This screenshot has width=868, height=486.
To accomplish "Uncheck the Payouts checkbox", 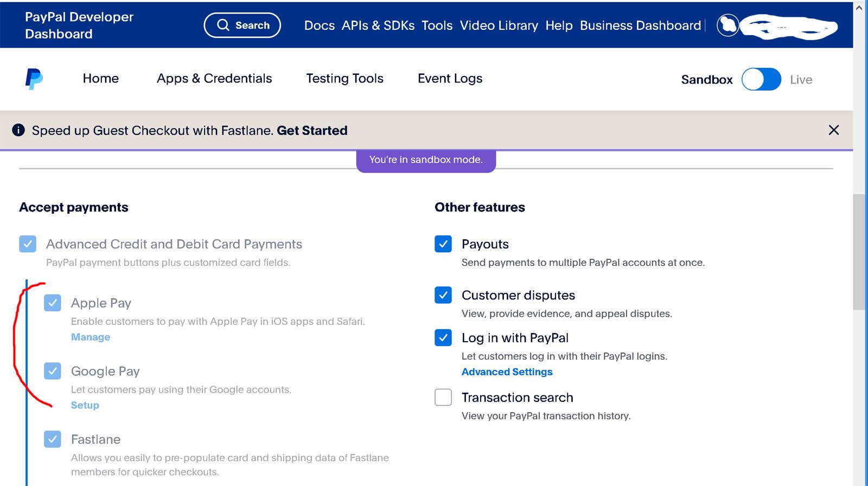I will click(443, 244).
